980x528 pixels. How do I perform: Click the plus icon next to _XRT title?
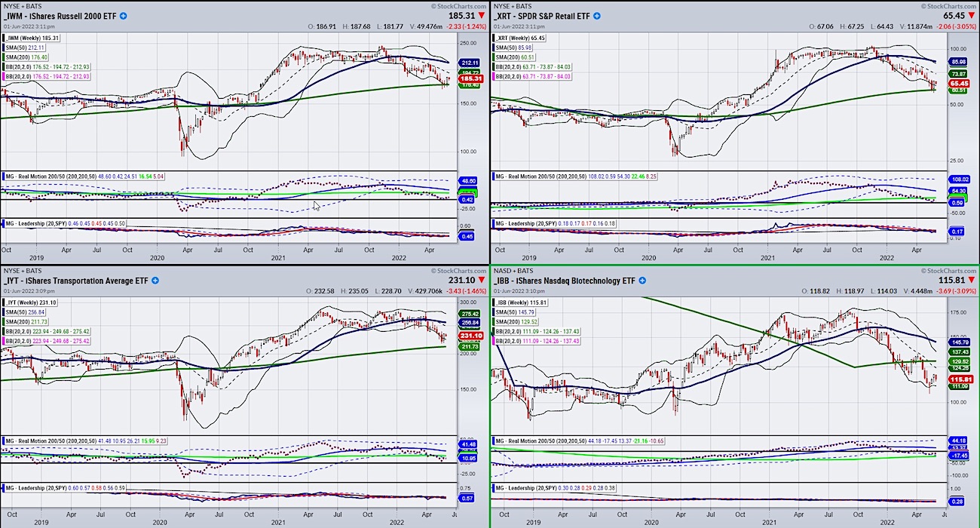[x=596, y=16]
